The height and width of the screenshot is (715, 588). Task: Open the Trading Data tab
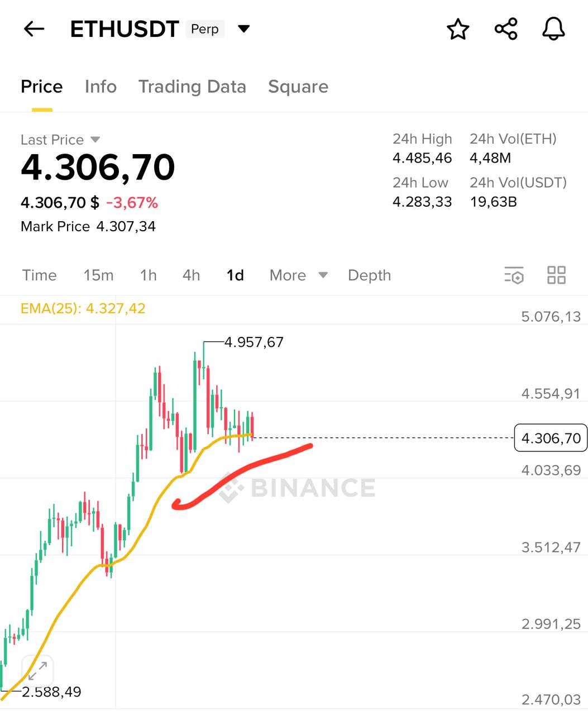tap(192, 87)
